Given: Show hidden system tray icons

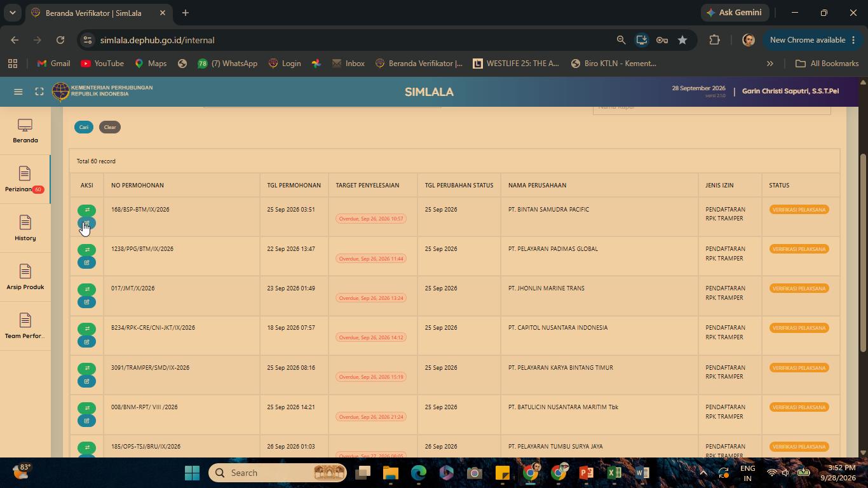Looking at the screenshot, I should pyautogui.click(x=703, y=473).
